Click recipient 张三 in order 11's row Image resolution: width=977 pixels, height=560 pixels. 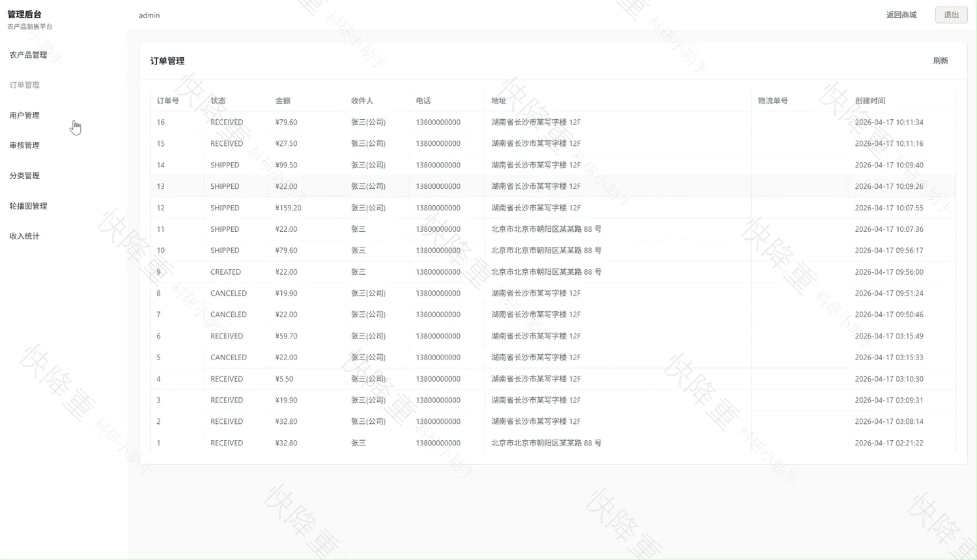[x=358, y=229]
